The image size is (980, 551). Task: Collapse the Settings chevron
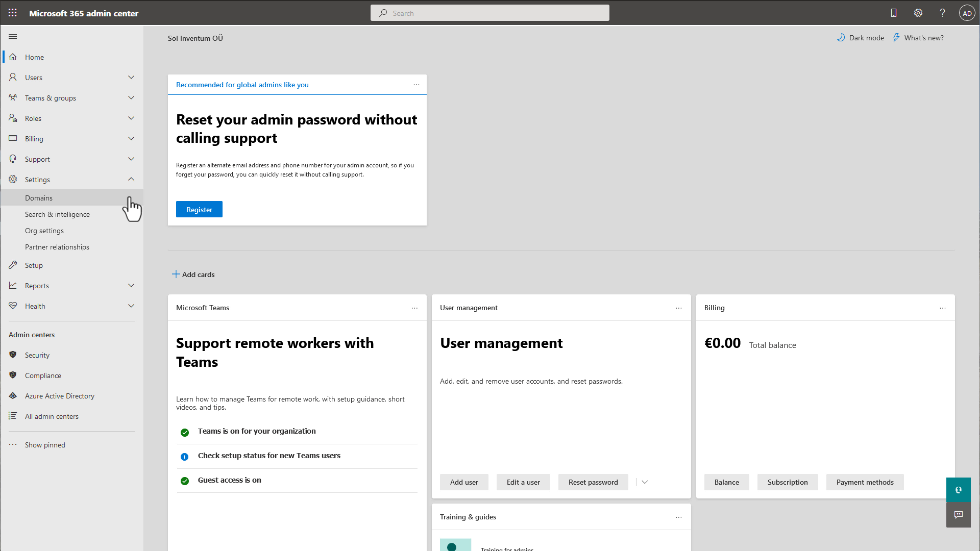[131, 180]
